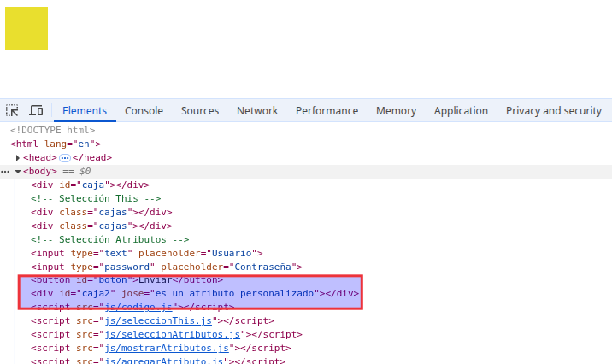612x364 pixels.
Task: Go to the Performance tab
Action: click(327, 111)
